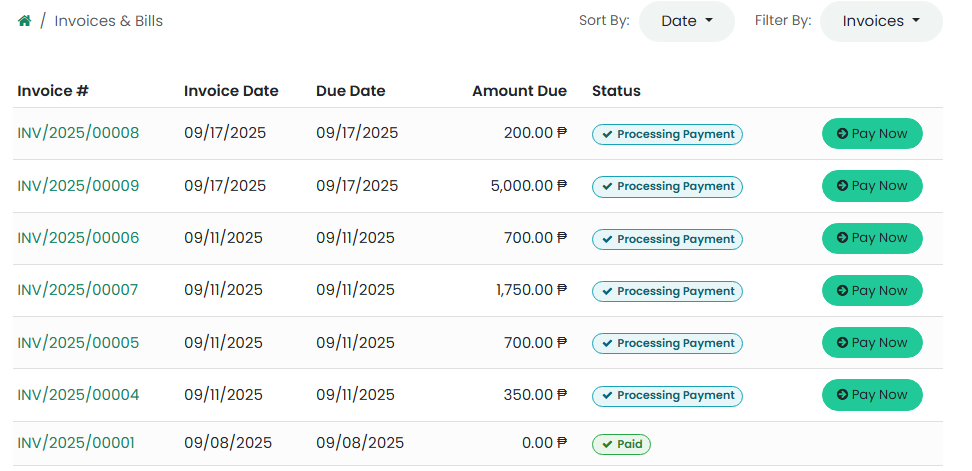The width and height of the screenshot is (972, 471).
Task: Pay Now for the 1,750.00 invoice
Action: coord(871,290)
